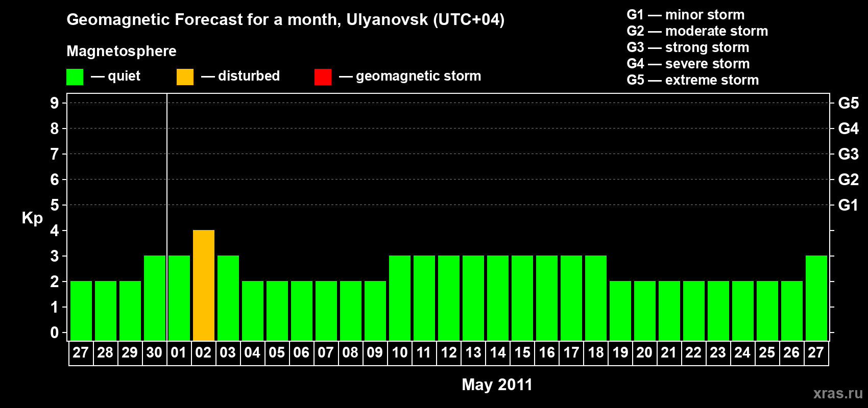Click the date cell 09
868x408 pixels.
click(x=375, y=353)
